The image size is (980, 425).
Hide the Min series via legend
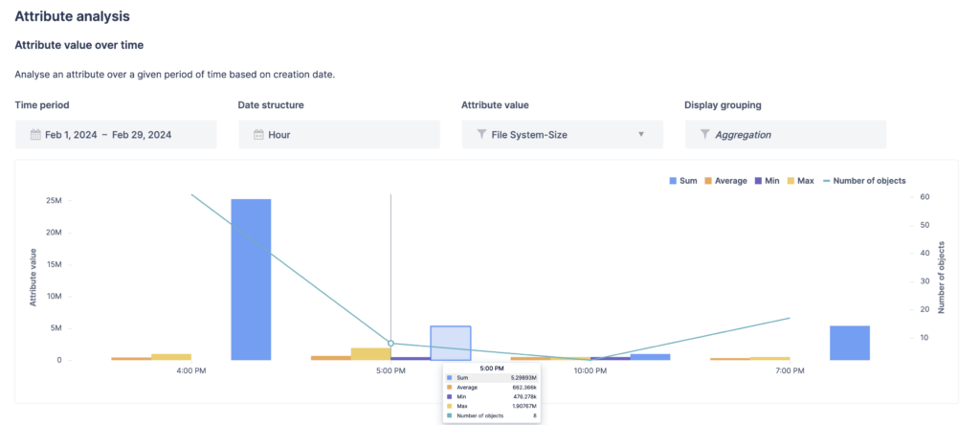768,180
